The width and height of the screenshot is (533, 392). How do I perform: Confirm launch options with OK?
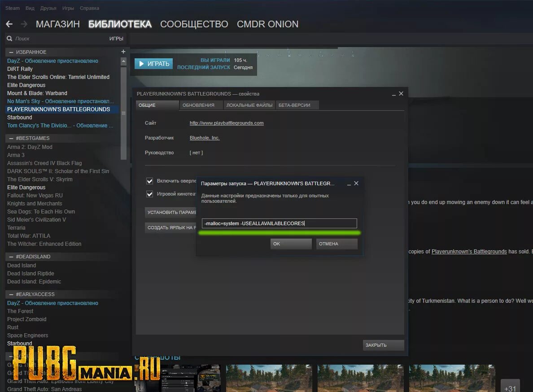pyautogui.click(x=291, y=244)
